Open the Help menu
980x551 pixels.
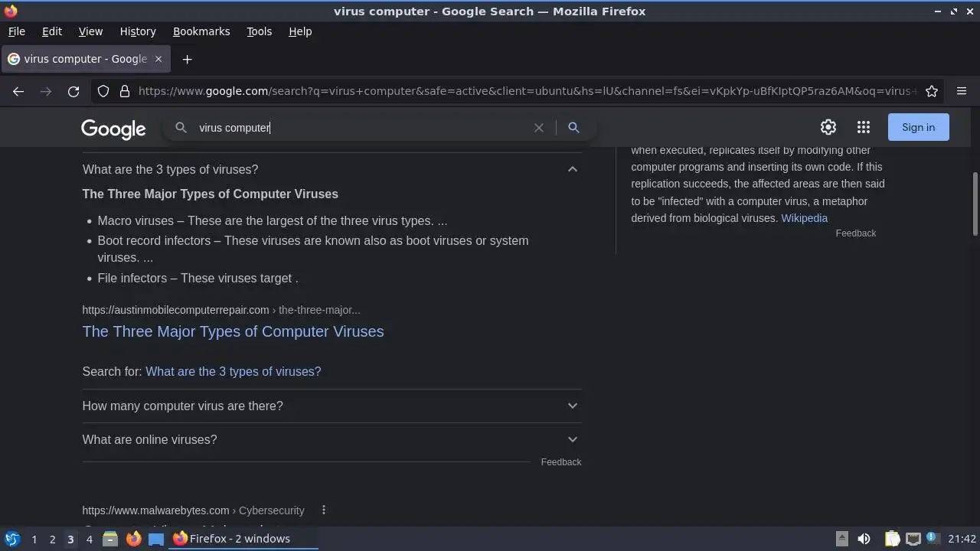300,31
